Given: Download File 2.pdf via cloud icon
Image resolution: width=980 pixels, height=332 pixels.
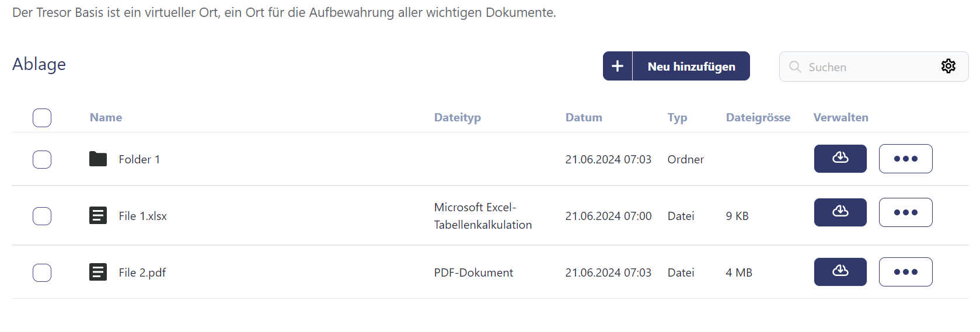Looking at the screenshot, I should click(840, 272).
